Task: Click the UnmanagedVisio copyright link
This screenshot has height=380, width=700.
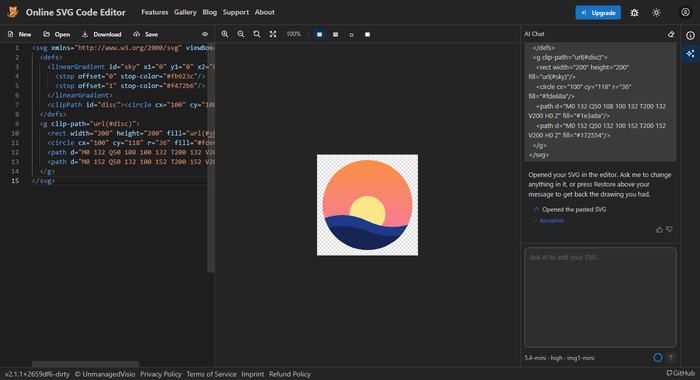Action: click(x=105, y=374)
